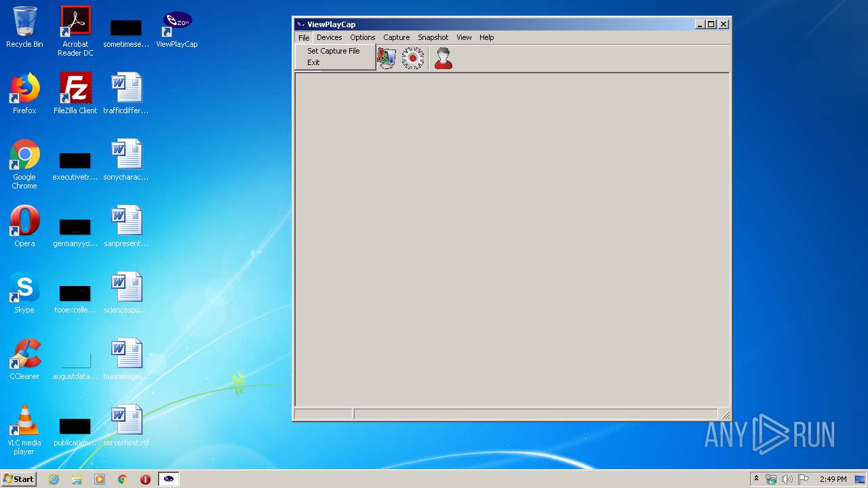868x488 pixels.
Task: Select the publication desktop file
Action: coord(75,431)
